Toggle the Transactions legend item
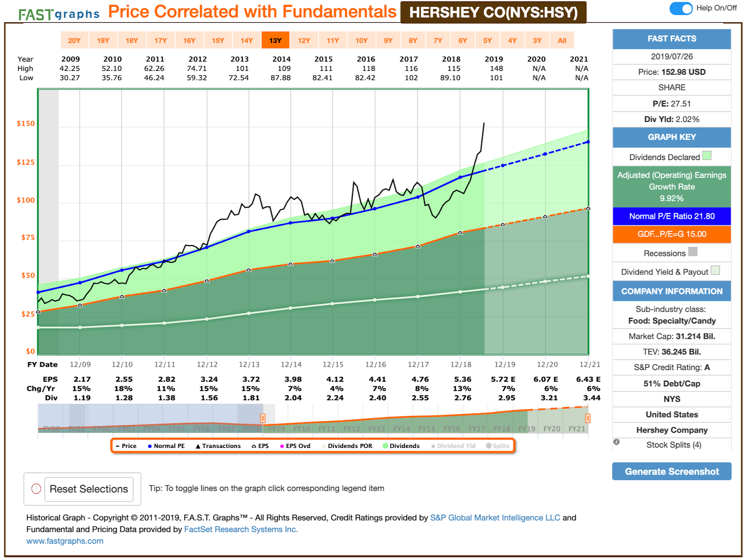This screenshot has width=747, height=560. (x=218, y=446)
